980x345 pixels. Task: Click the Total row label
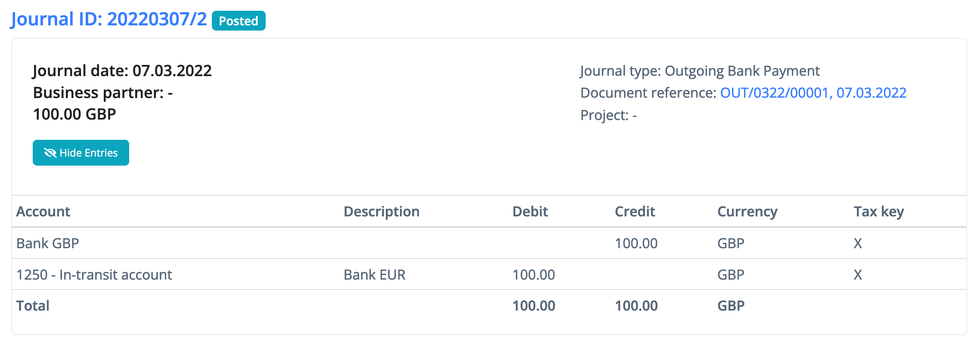33,306
